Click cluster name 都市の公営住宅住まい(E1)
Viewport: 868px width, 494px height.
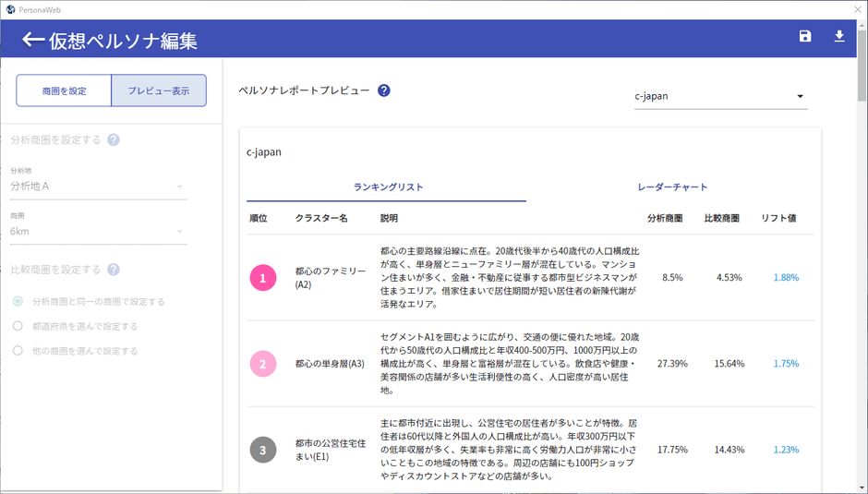coord(331,450)
